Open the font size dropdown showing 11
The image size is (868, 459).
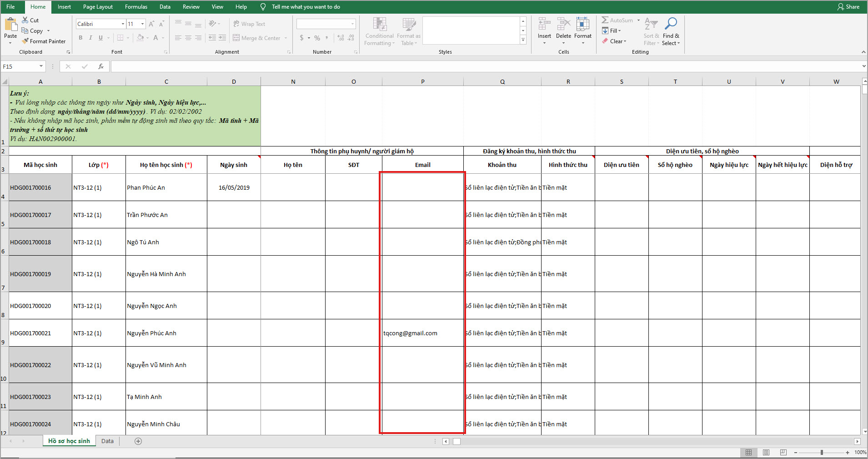[143, 24]
